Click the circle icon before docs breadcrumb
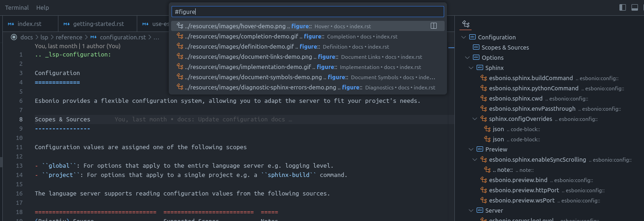Screen dimensions: 644x221 (x=14, y=37)
